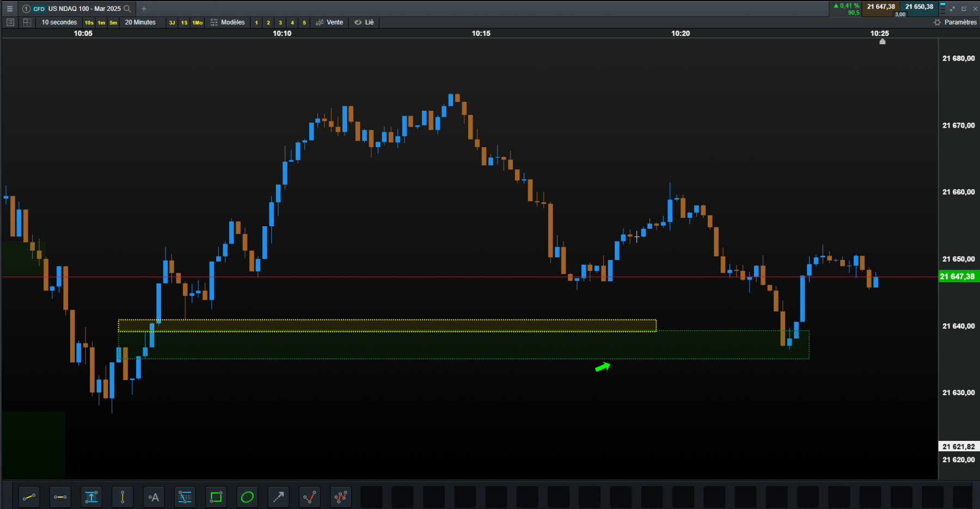
Task: Switch to 5m timeframe shortcut
Action: (x=113, y=22)
